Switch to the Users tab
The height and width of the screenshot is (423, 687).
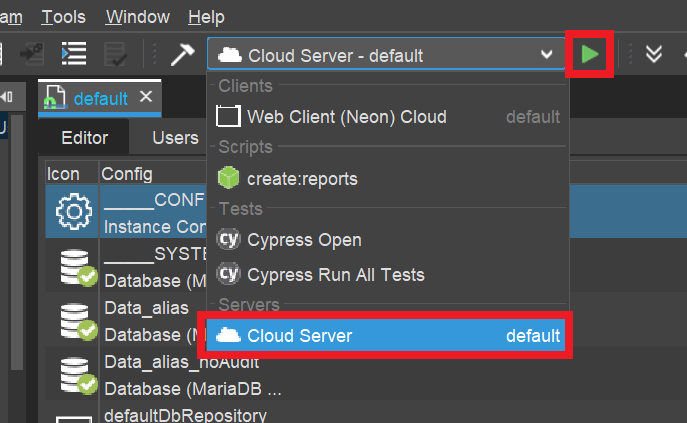pos(175,138)
